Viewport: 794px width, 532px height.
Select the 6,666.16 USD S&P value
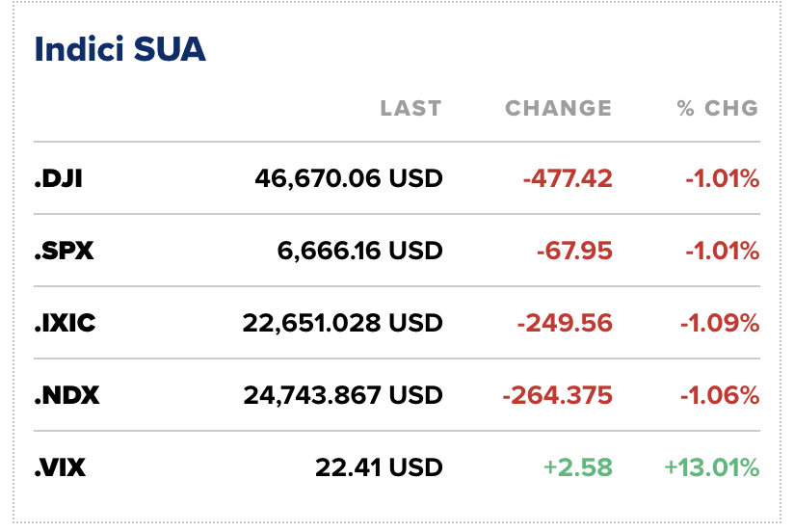(360, 251)
